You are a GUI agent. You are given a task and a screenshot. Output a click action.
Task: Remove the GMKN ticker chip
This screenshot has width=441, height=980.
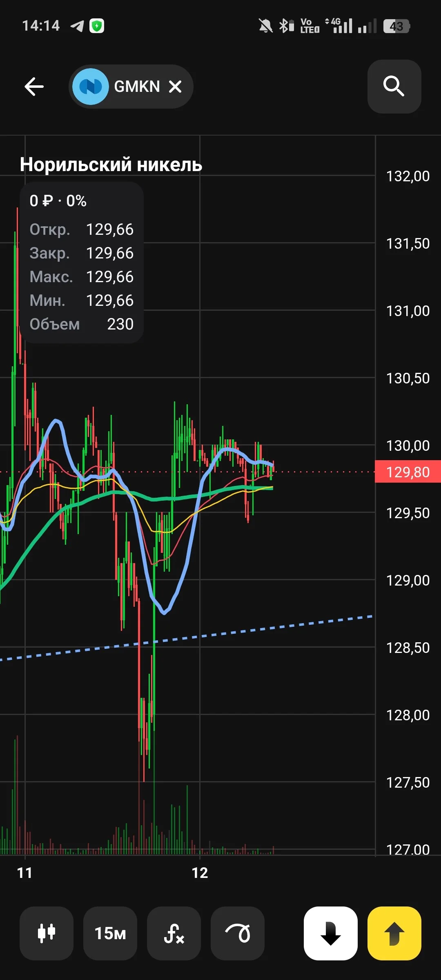[176, 87]
